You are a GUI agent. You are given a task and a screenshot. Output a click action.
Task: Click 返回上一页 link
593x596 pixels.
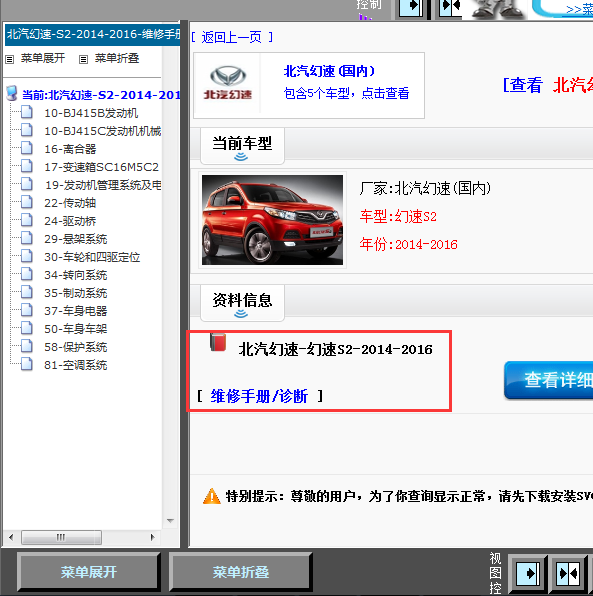231,37
